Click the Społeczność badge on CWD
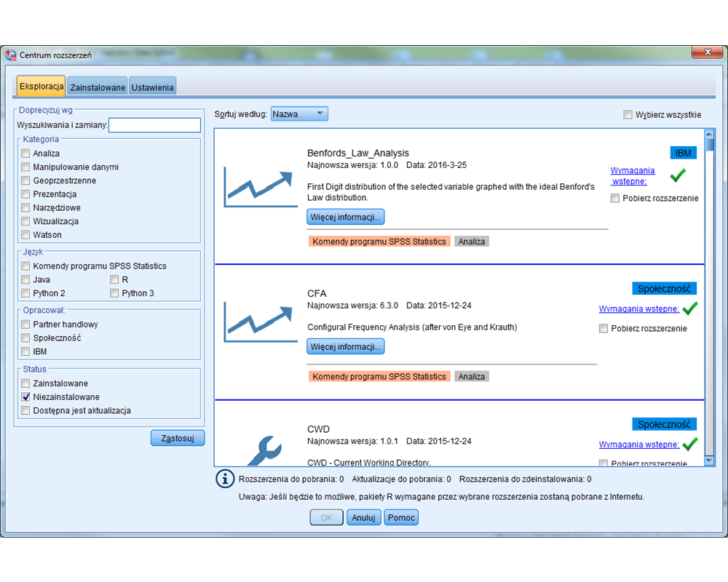This screenshot has height=582, width=728. point(664,423)
